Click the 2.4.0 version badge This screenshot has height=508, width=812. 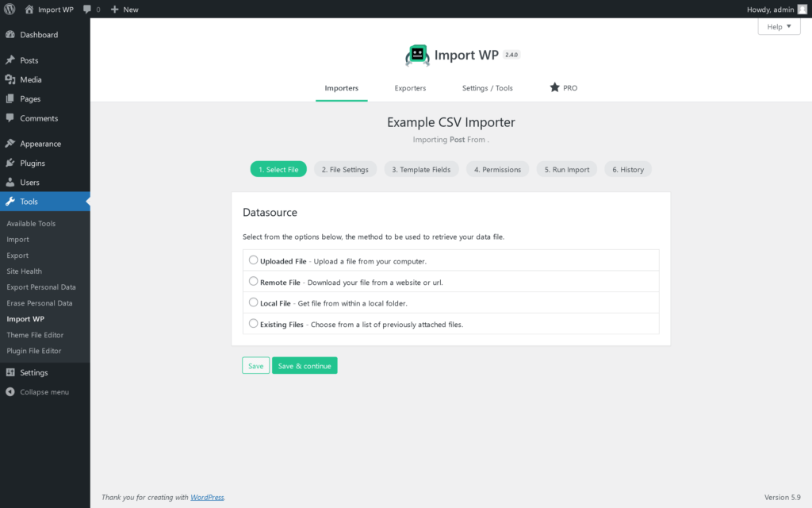click(511, 55)
